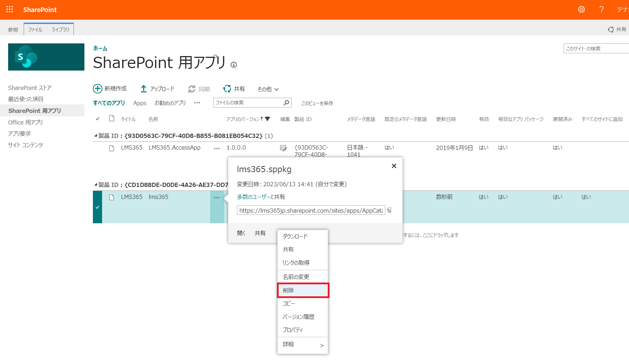
Task: Click the sync icon in toolbar
Action: pos(192,89)
